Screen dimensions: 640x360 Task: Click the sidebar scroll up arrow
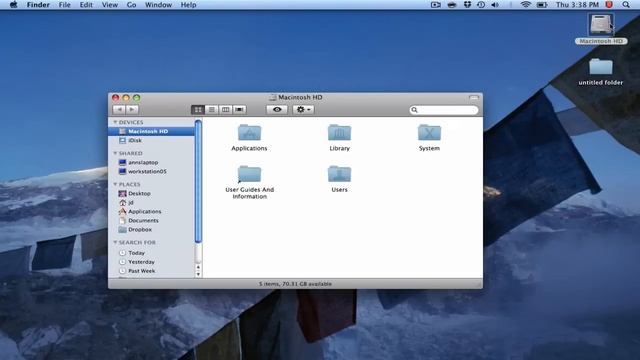click(198, 267)
